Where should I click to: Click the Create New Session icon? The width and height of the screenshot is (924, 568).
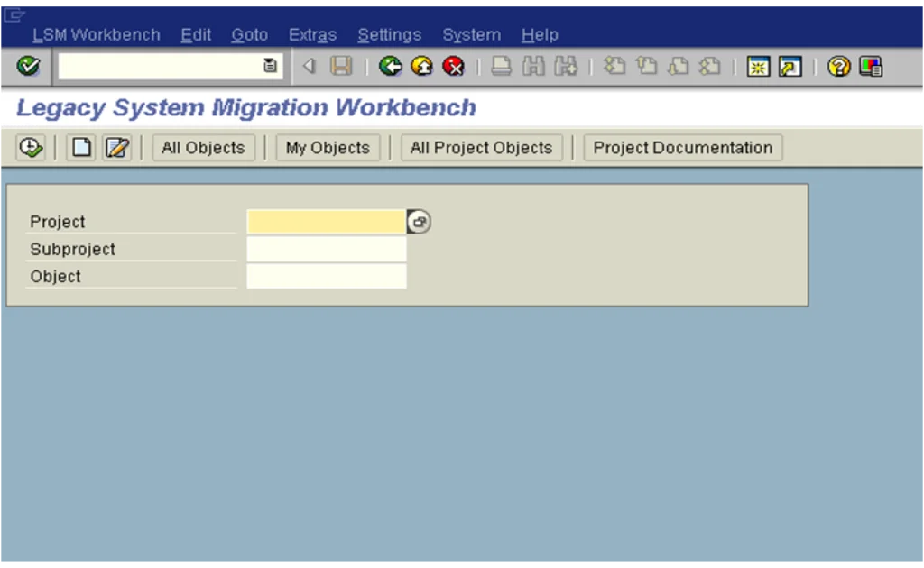(x=758, y=66)
